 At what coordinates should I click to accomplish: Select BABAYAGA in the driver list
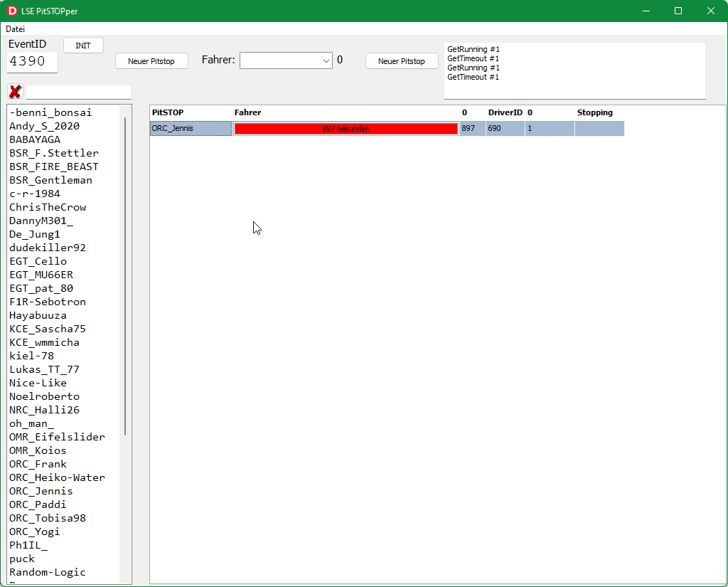tap(35, 139)
